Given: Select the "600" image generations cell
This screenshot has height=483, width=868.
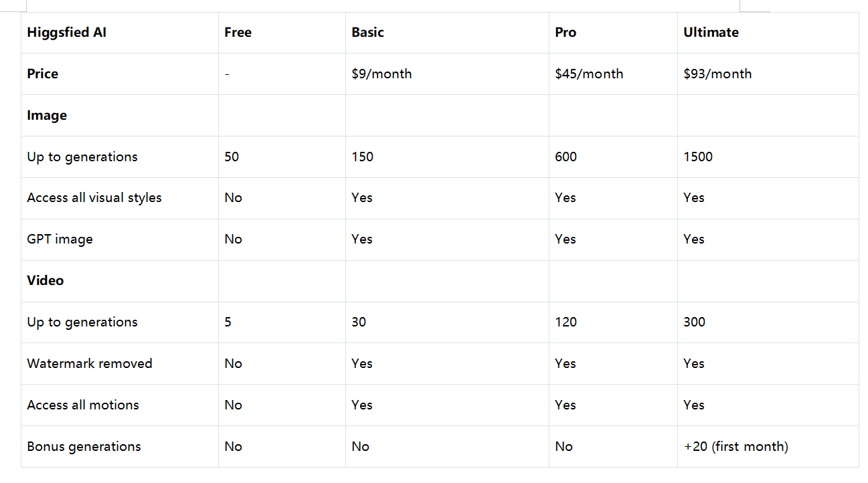Looking at the screenshot, I should (566, 157).
